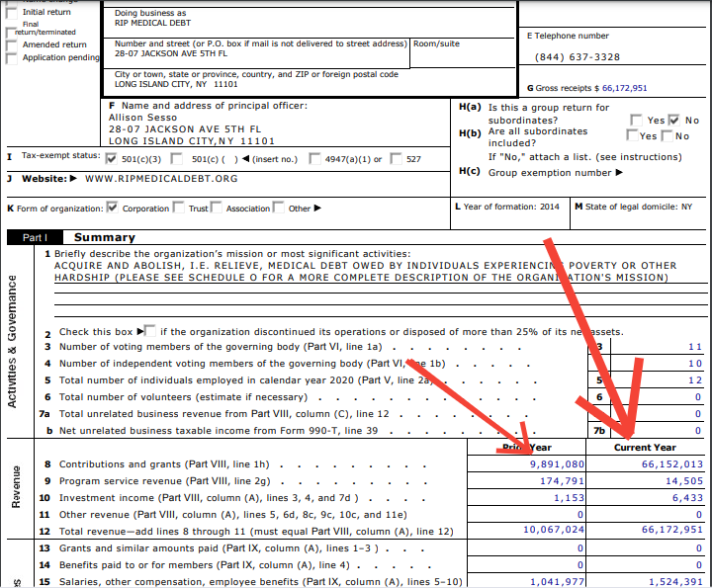
Task: Click line 12 Total revenue description
Action: [256, 532]
